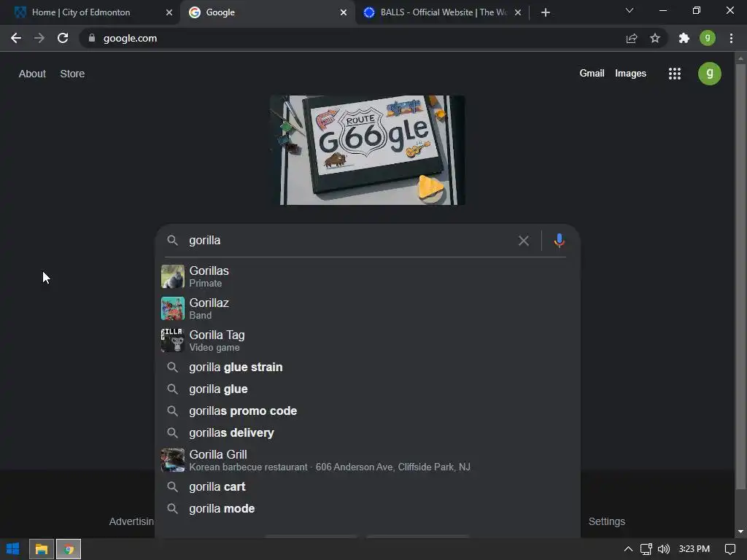
Task: Choose suggestion gorillas promo code
Action: [x=367, y=411]
